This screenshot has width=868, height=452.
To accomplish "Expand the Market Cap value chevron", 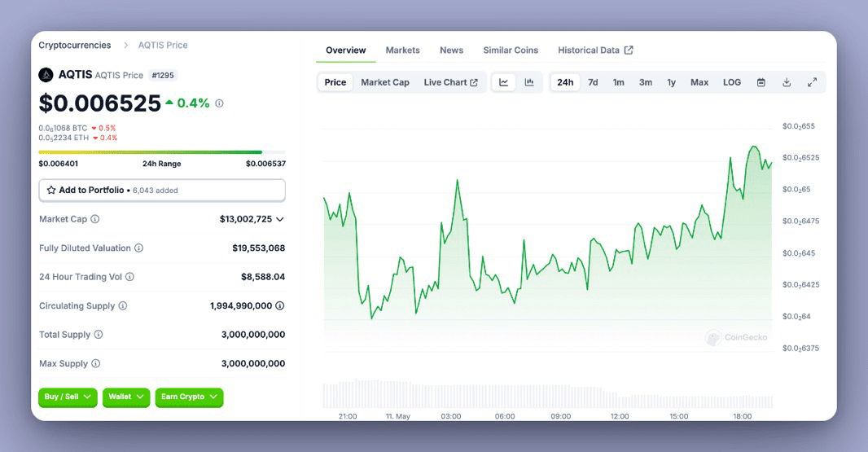I will [x=280, y=219].
